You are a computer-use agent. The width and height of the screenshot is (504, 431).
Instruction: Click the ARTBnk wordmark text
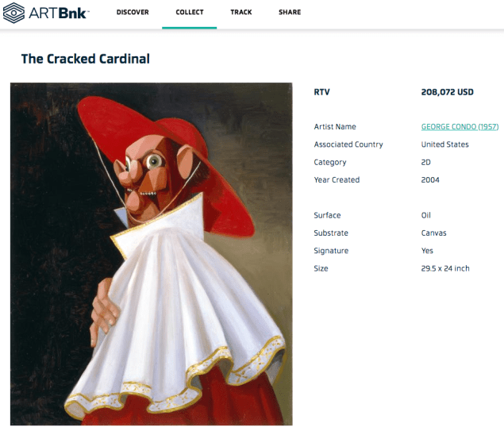(59, 13)
